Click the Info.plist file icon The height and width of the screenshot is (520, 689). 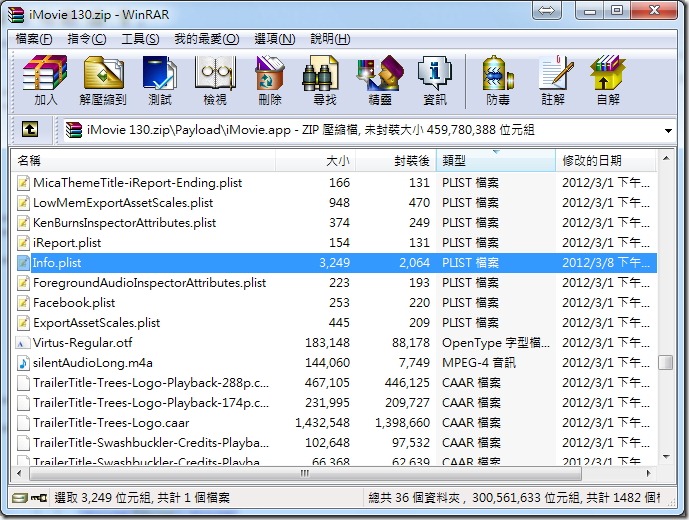[23, 263]
